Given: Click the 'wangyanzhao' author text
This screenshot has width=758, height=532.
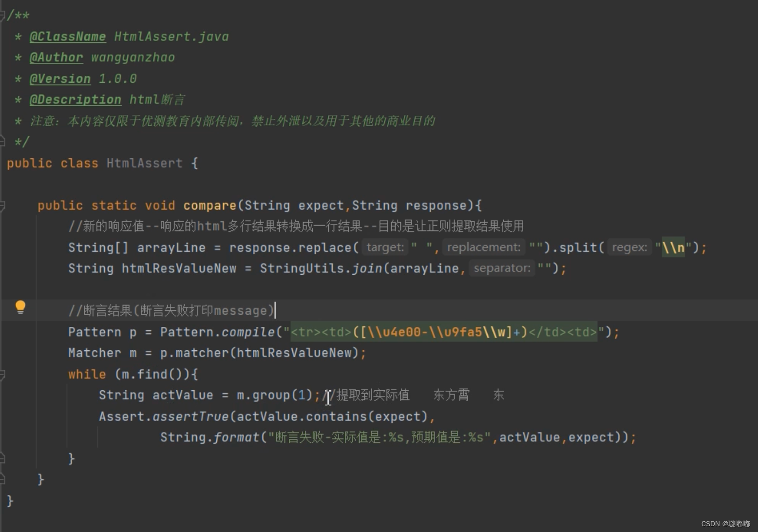Looking at the screenshot, I should [x=133, y=57].
